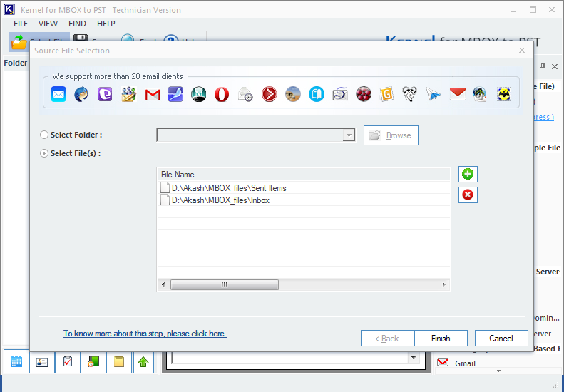Click the Folder panel header label

16,63
